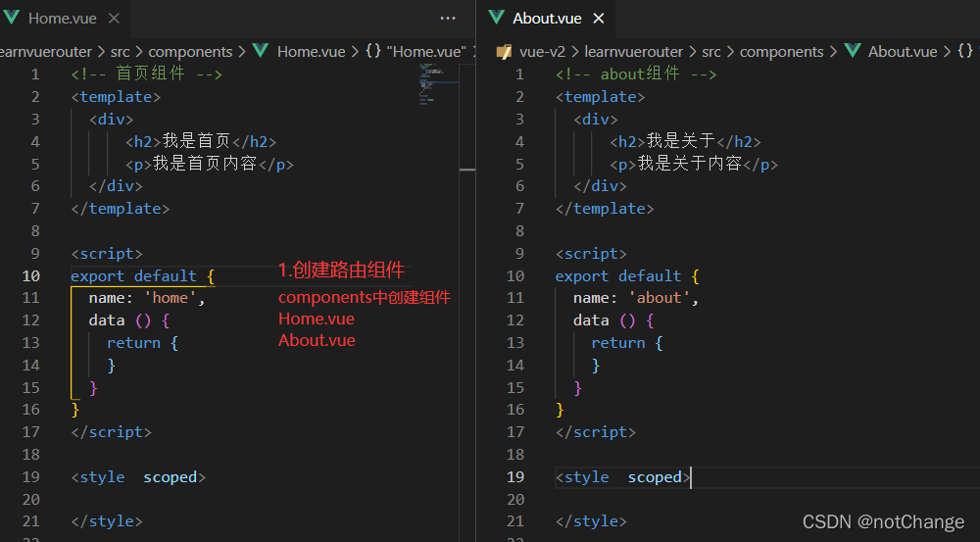Image resolution: width=980 pixels, height=542 pixels.
Task: Click the left editor minimap
Action: point(437,83)
